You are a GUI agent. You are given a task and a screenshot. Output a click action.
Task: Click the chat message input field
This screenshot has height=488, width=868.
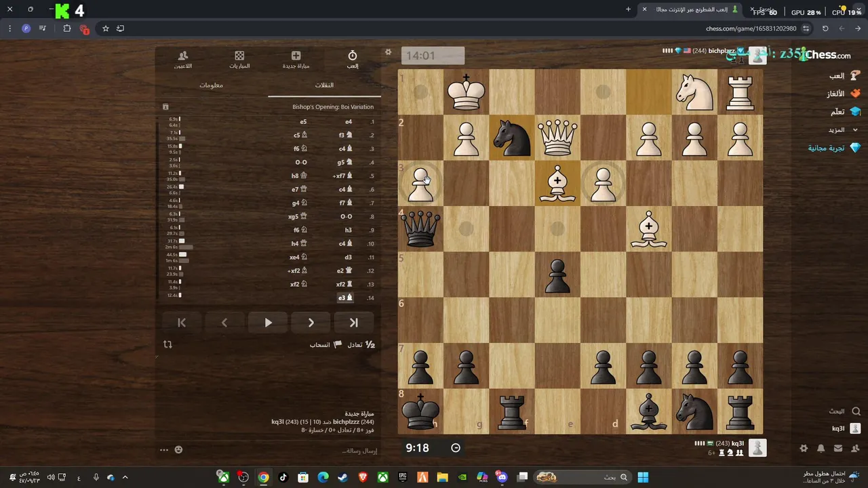285,450
